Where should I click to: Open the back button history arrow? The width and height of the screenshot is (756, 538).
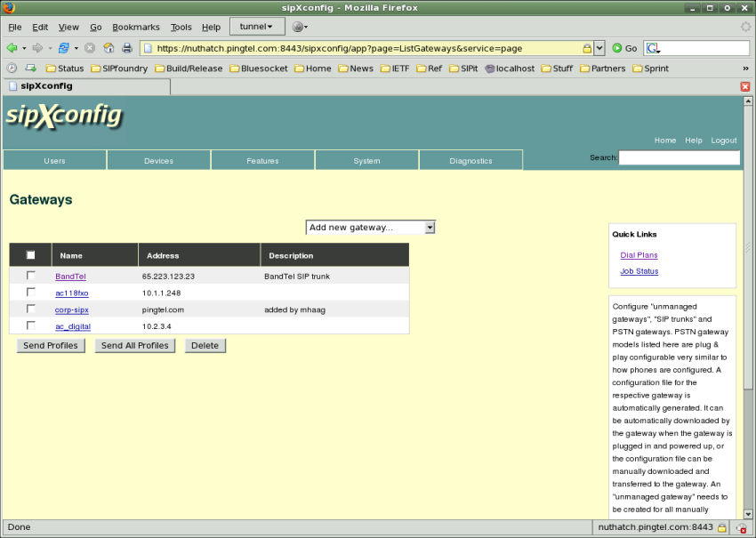click(24, 48)
